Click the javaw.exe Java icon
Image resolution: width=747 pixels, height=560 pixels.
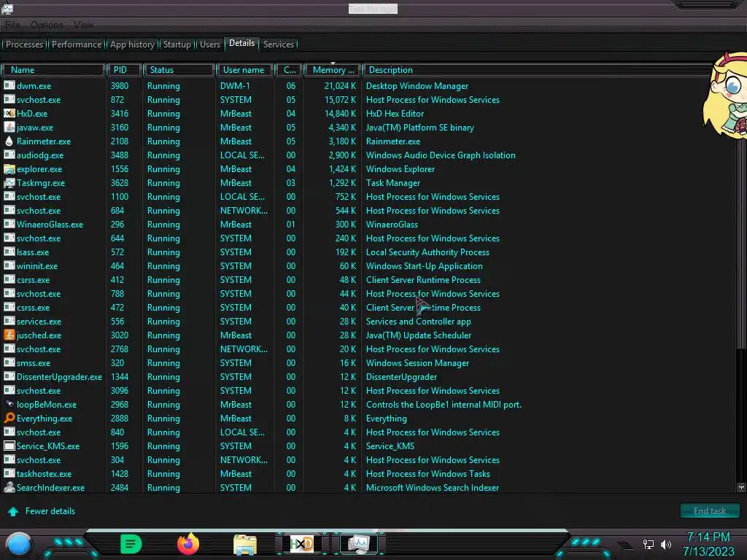[9, 127]
